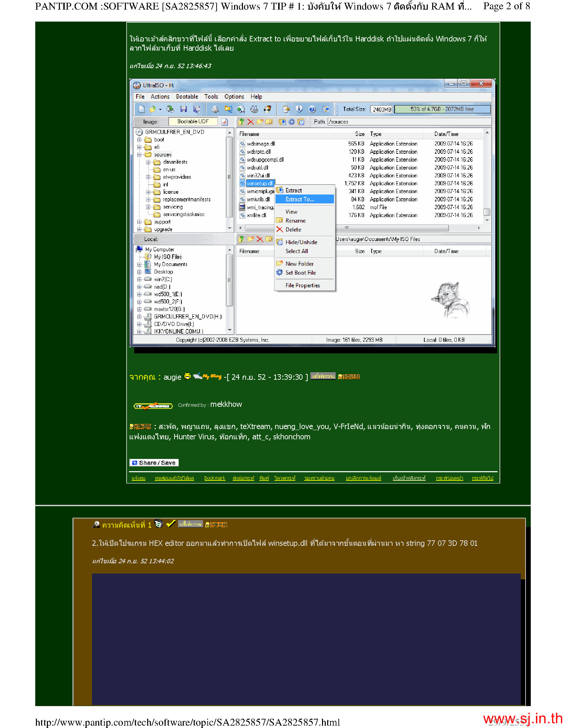Click the file list vertical scrollbar thumb

click(x=487, y=212)
